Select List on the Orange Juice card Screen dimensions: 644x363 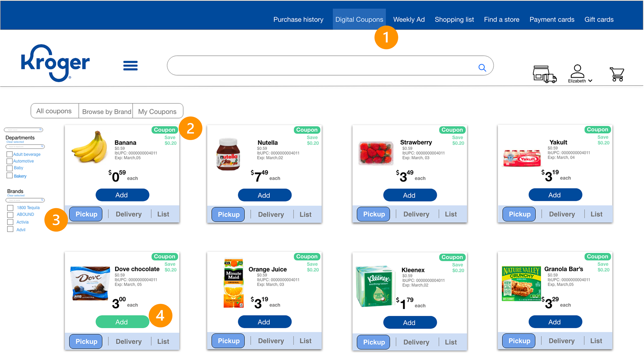point(305,341)
